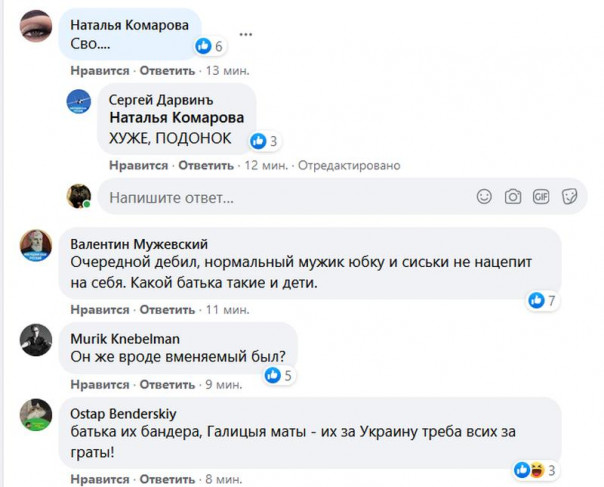Insert an emoji in the reply field
Screen dimensions: 604x487
[484, 196]
